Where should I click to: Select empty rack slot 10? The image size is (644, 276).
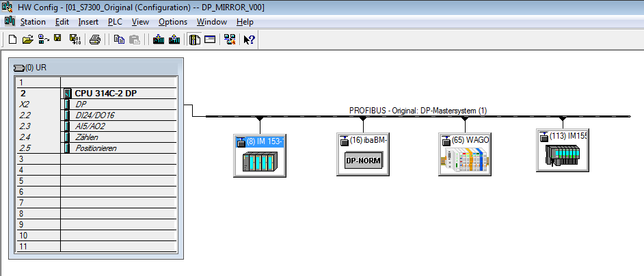point(97,236)
